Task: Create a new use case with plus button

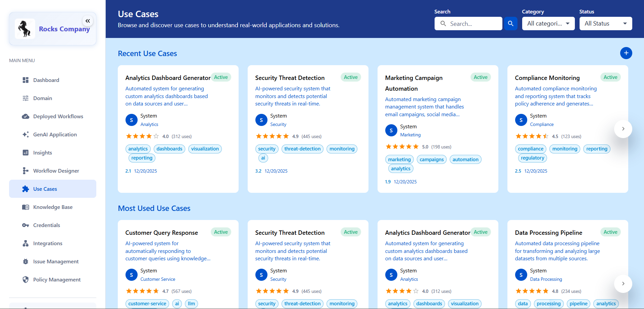Action: click(x=626, y=53)
